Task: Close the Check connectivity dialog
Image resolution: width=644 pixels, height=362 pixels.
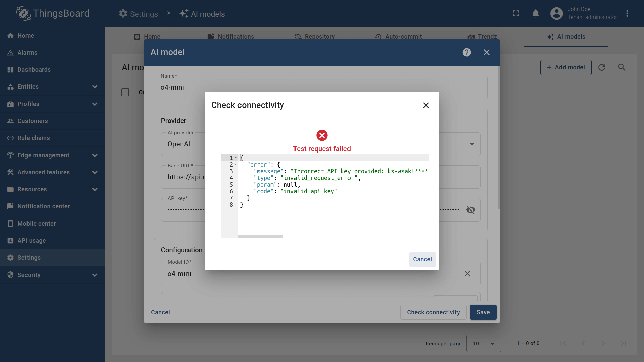Action: click(426, 105)
